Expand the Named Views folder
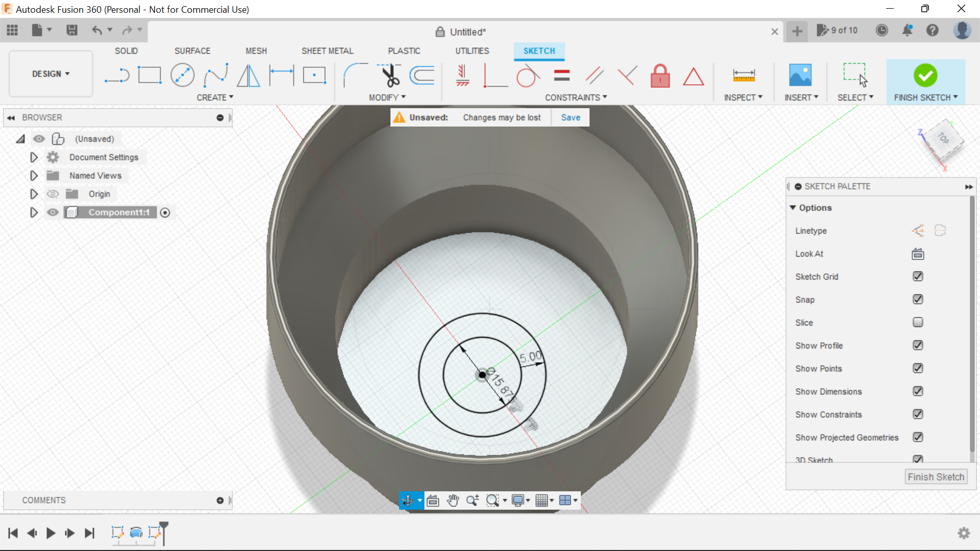This screenshot has width=980, height=551. click(34, 176)
